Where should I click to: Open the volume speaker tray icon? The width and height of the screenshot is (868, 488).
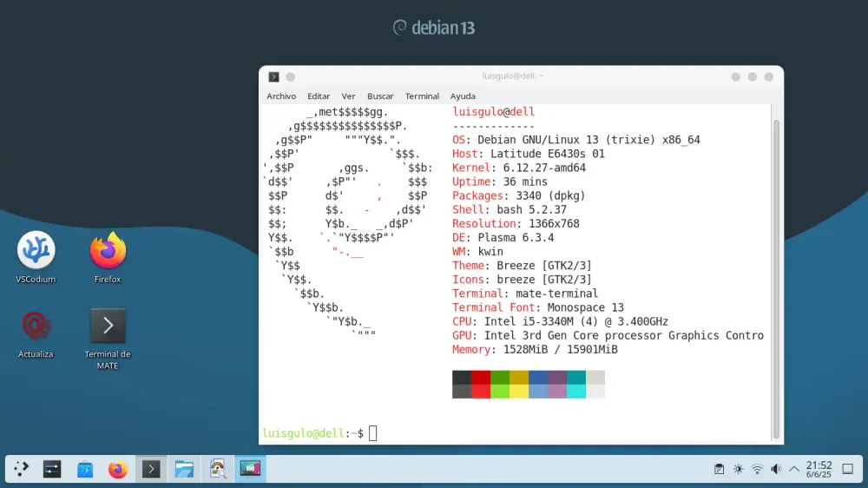point(776,469)
